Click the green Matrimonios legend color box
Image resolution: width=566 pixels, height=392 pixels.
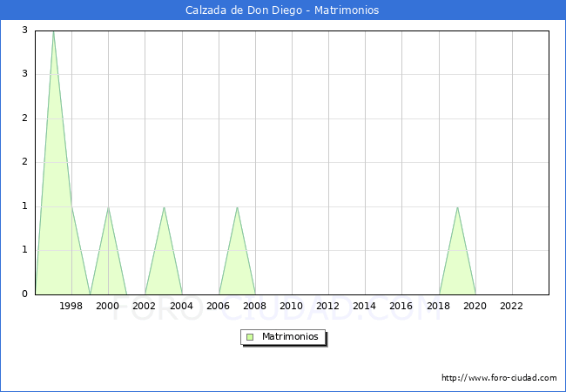(x=250, y=336)
